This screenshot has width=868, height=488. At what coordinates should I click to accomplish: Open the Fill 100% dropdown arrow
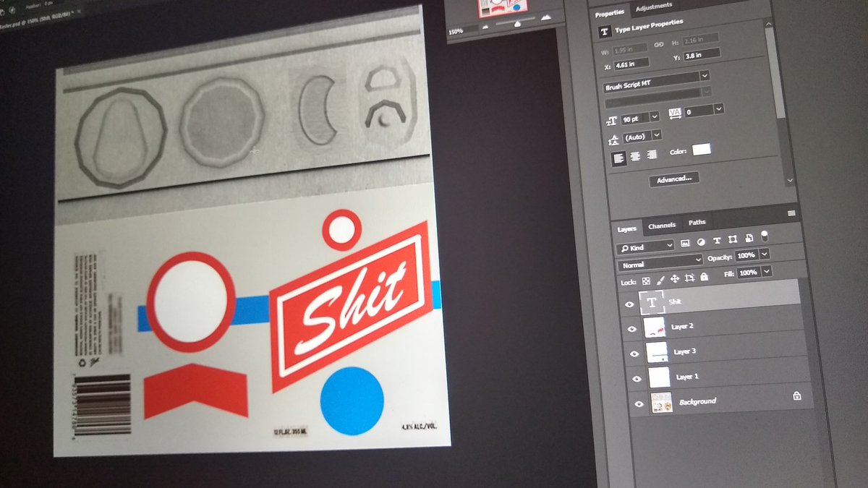coord(767,271)
